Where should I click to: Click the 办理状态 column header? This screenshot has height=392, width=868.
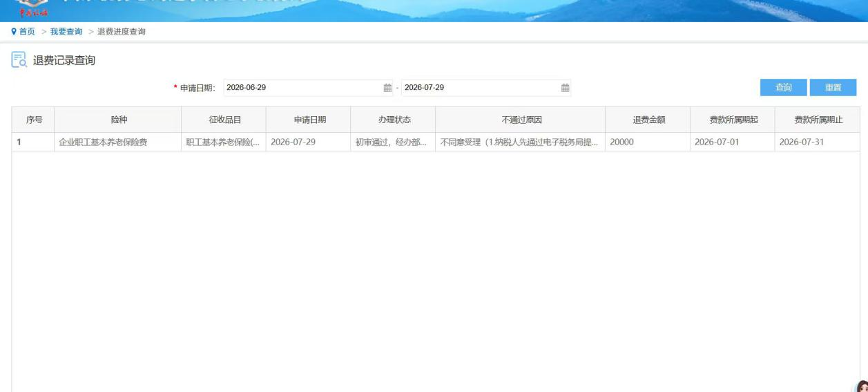point(393,120)
